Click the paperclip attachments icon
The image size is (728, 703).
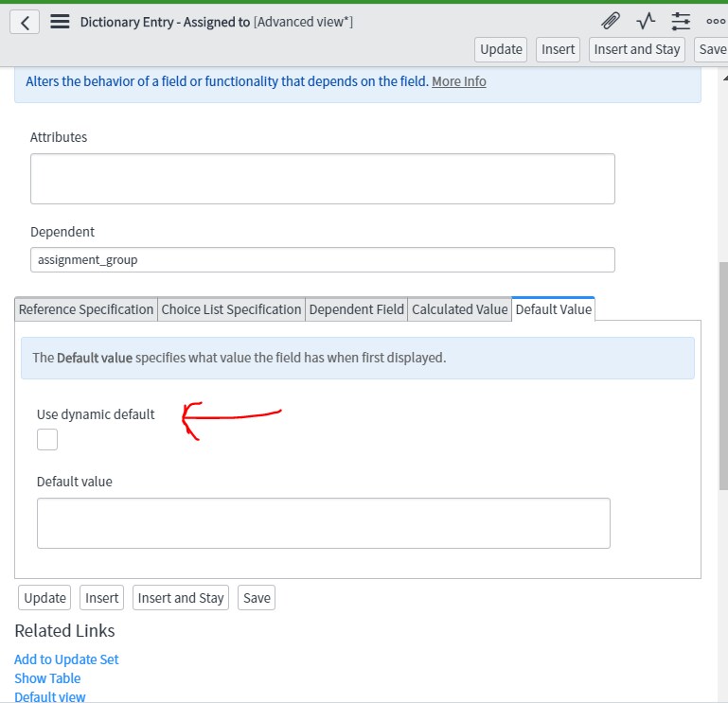tap(611, 21)
